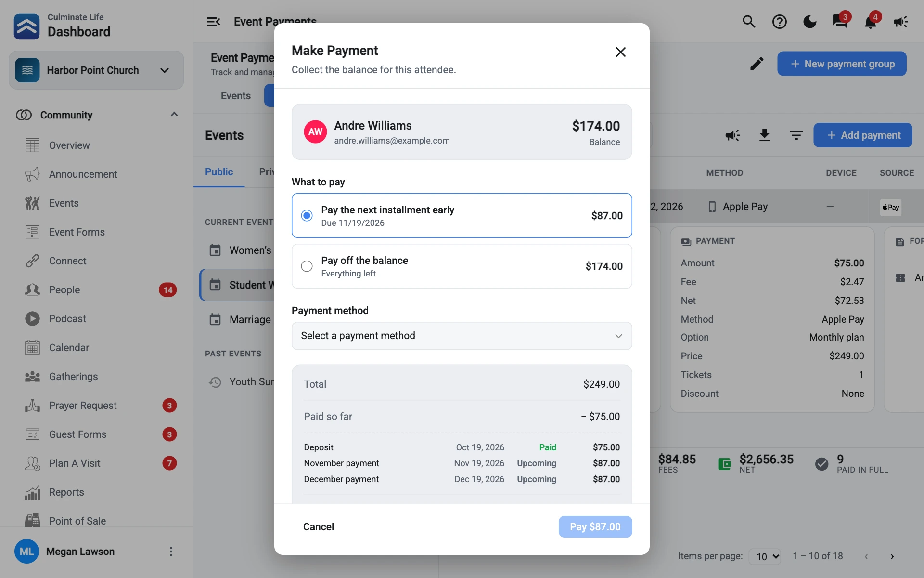The height and width of the screenshot is (578, 924).
Task: Click the download icon in the Events toolbar
Action: [x=764, y=135]
